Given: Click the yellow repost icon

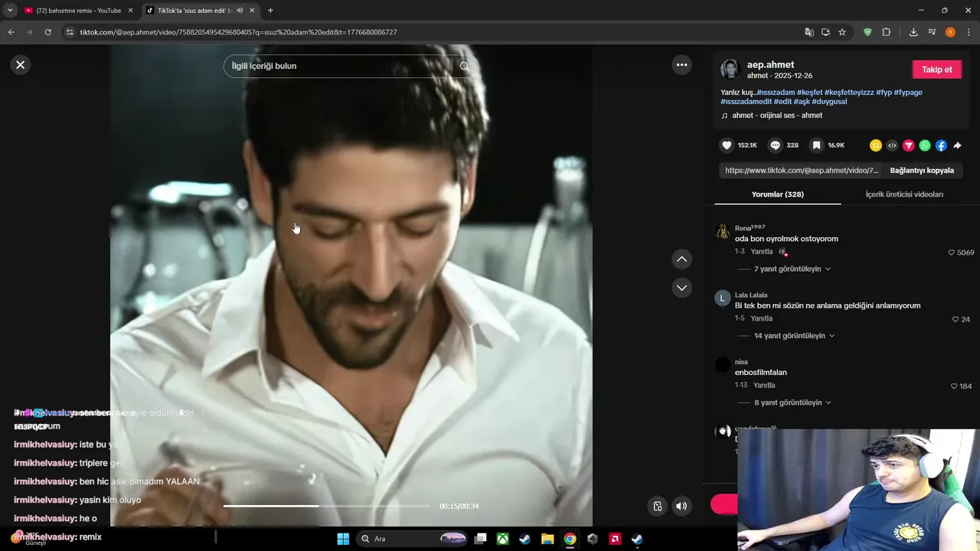Looking at the screenshot, I should point(876,145).
